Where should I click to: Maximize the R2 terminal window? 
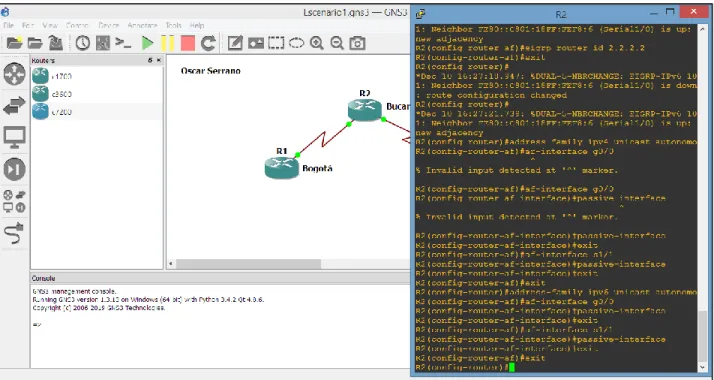point(670,12)
